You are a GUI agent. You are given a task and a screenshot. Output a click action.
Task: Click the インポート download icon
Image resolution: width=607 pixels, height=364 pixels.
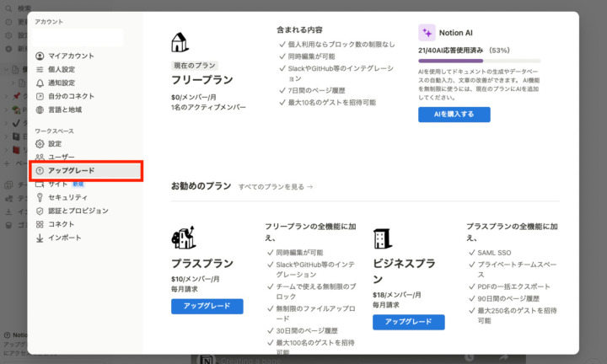coord(40,238)
